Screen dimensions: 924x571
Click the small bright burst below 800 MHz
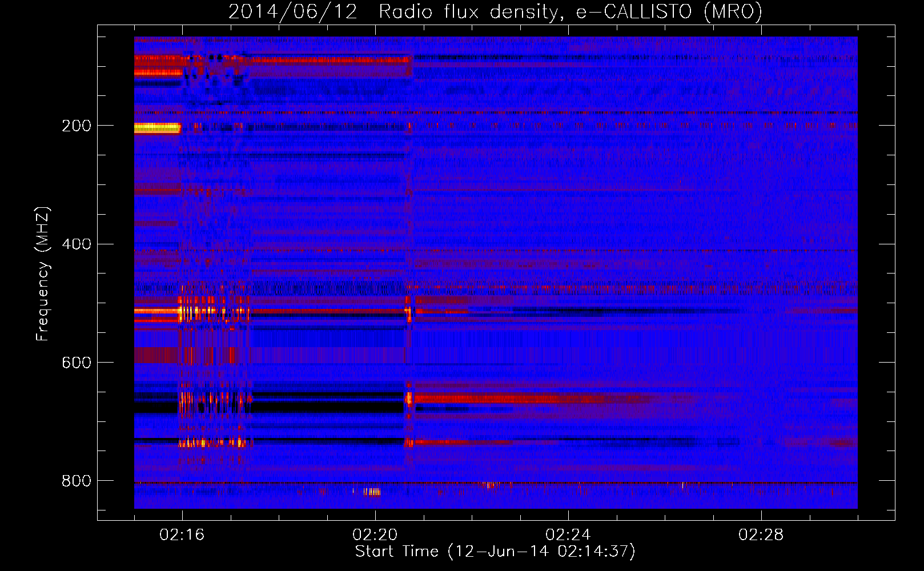[x=372, y=492]
